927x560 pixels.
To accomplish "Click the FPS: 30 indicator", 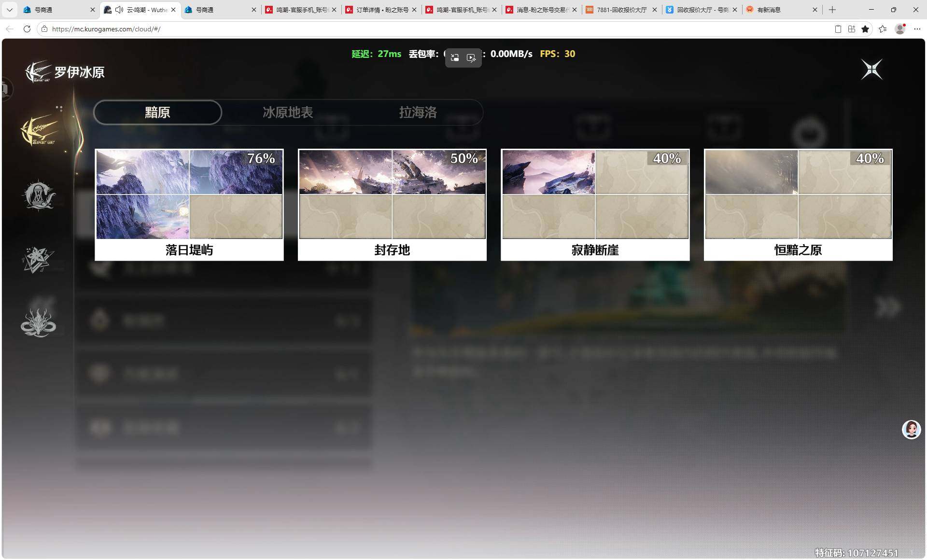I will tap(558, 54).
